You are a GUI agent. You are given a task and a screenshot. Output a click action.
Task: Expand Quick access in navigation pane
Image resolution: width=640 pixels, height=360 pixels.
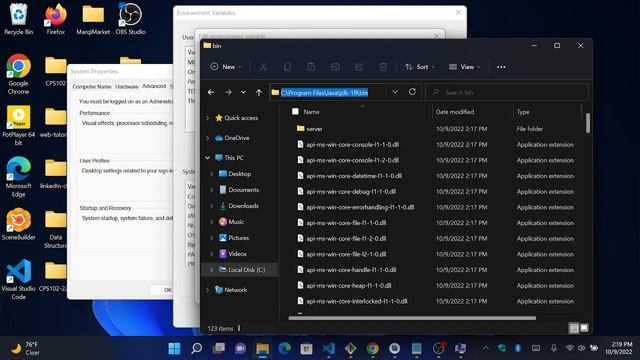point(207,118)
